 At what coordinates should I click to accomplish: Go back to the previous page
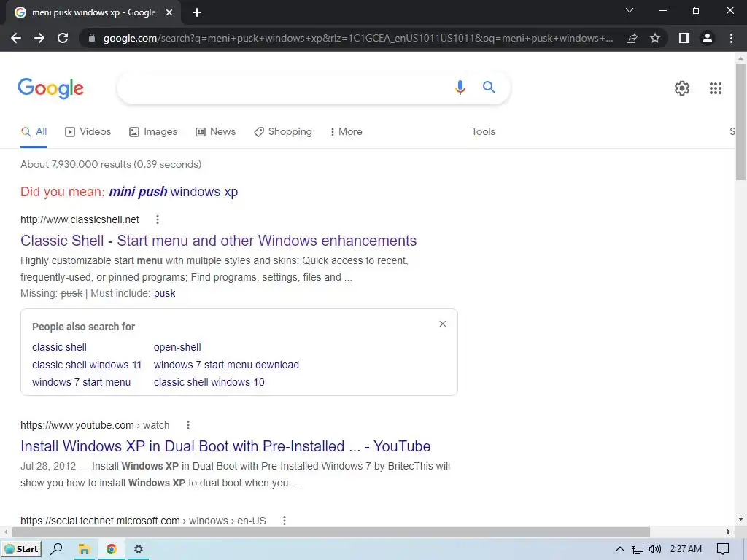16,38
